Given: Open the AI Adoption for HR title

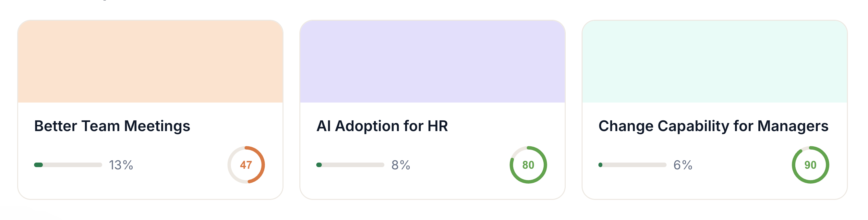Looking at the screenshot, I should [382, 126].
